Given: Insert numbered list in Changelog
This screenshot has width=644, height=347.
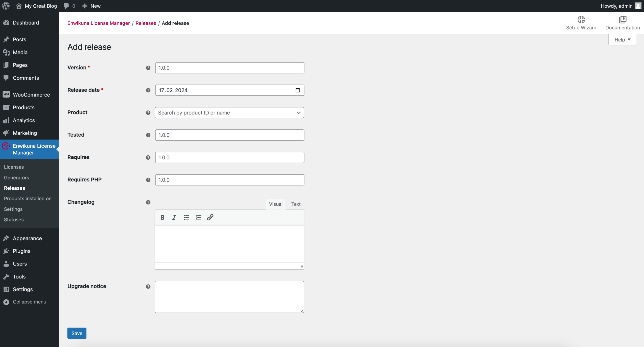Looking at the screenshot, I should [x=198, y=217].
